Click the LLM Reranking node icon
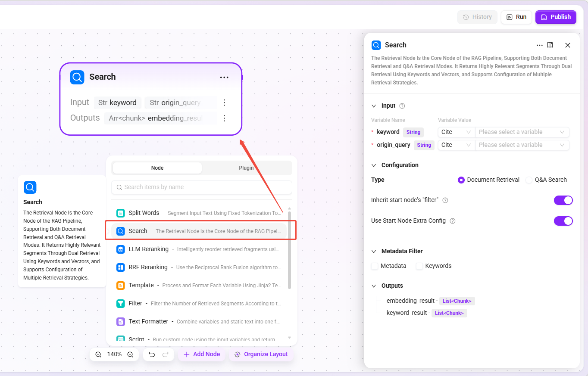 (x=121, y=249)
